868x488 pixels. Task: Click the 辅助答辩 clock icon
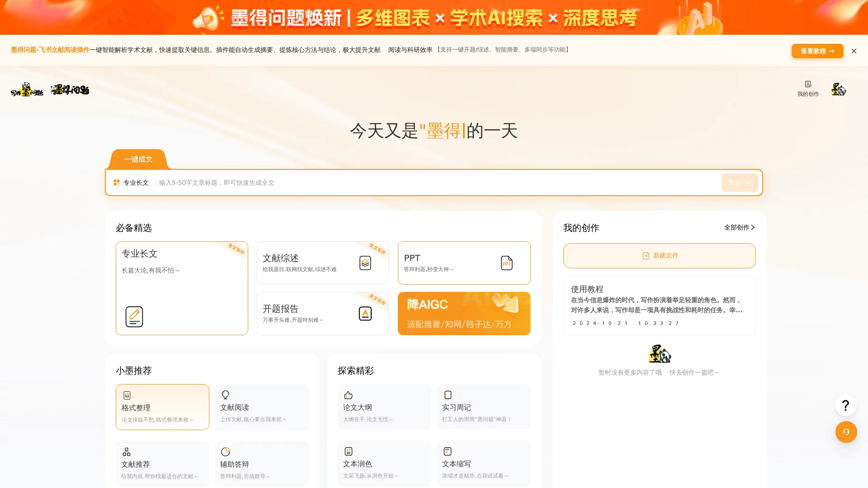click(226, 451)
